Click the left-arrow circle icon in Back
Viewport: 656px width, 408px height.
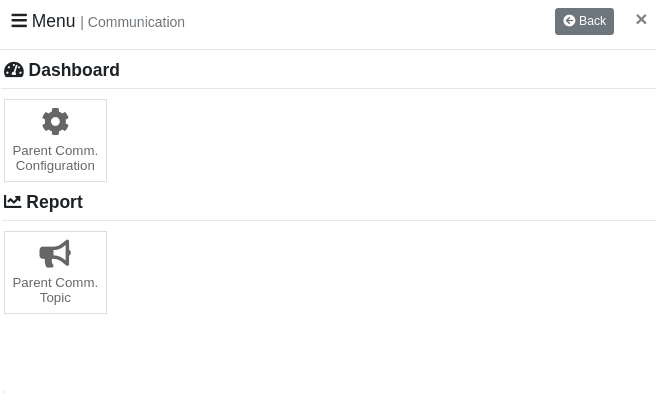(x=569, y=21)
